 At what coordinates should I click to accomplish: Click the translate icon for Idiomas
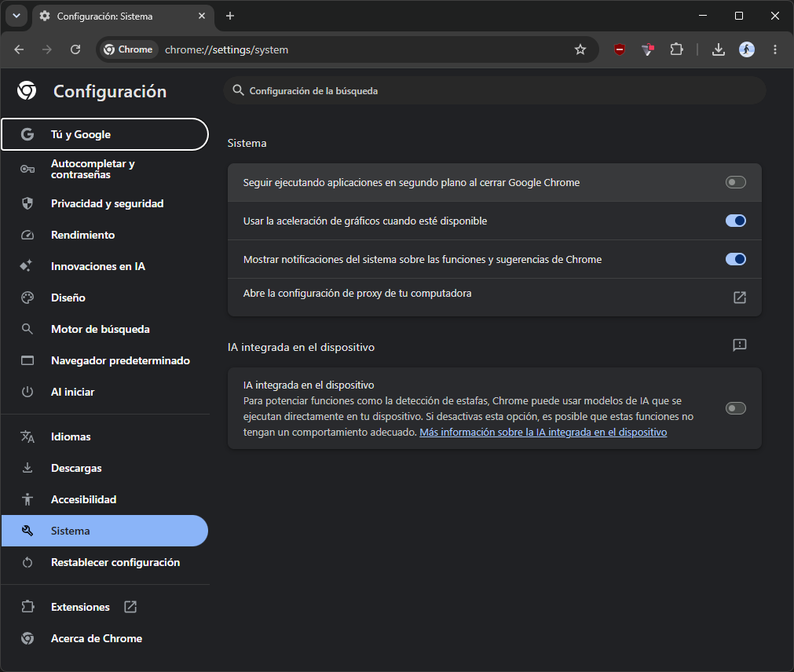(x=27, y=436)
